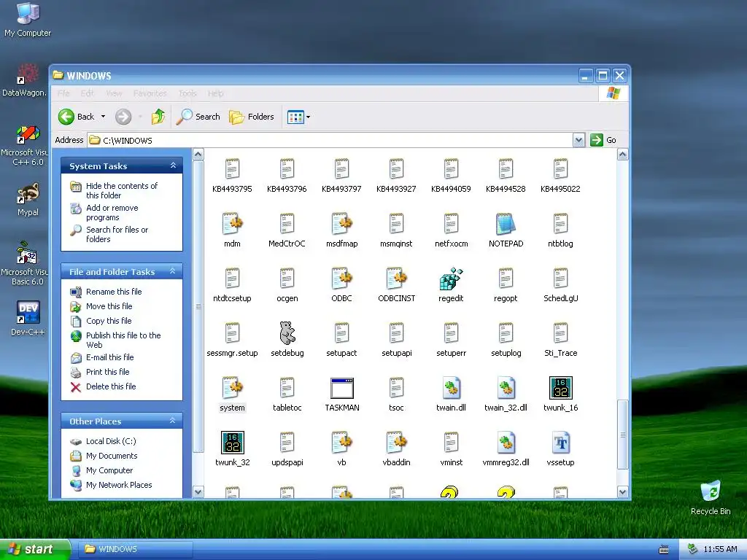747x560 pixels.
Task: Click the taskbar on-screen keyboard icon
Action: tap(663, 550)
